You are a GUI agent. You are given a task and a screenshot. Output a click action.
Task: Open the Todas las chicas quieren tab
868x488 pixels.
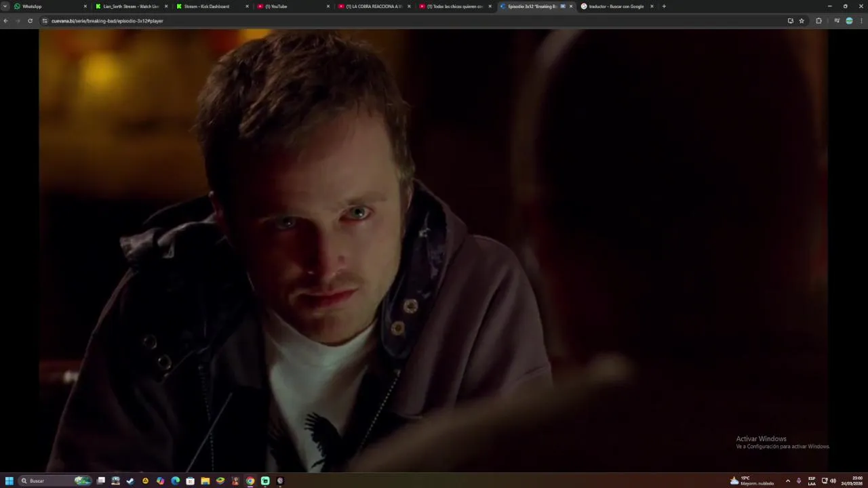point(454,6)
